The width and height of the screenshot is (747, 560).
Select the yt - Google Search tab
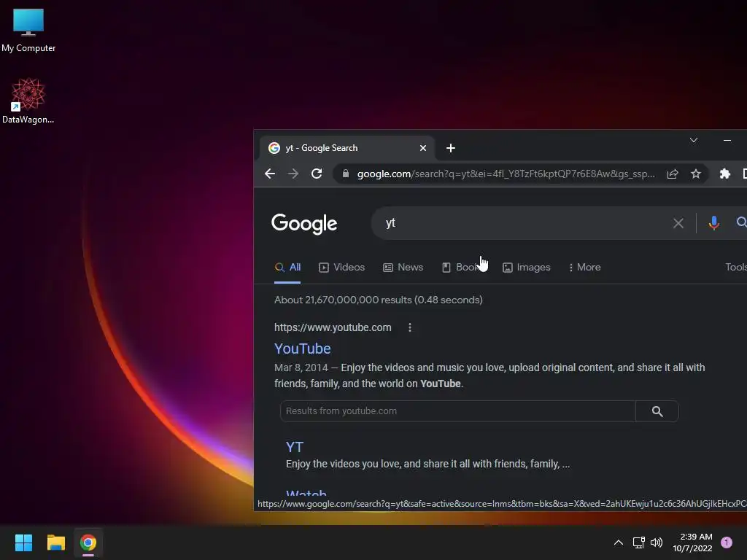347,148
